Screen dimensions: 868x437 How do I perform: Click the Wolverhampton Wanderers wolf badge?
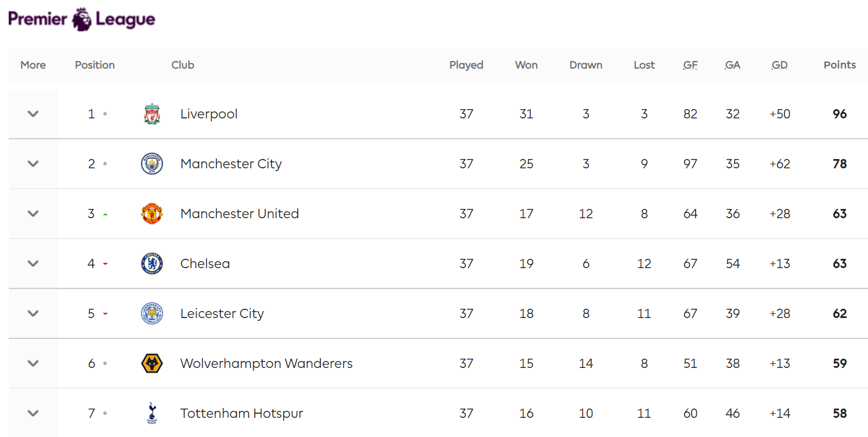pyautogui.click(x=152, y=363)
